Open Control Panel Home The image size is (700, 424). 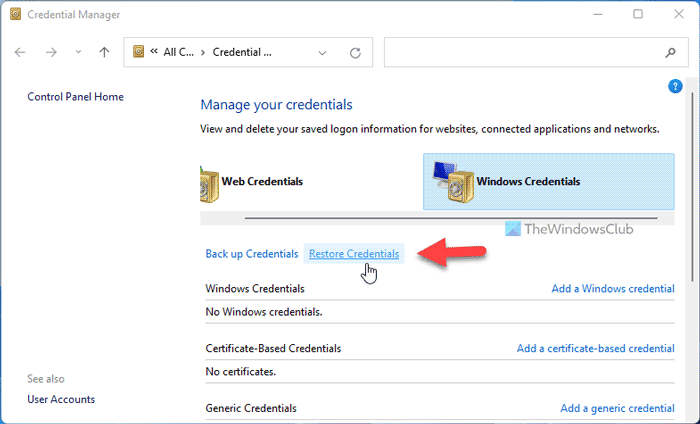(75, 97)
